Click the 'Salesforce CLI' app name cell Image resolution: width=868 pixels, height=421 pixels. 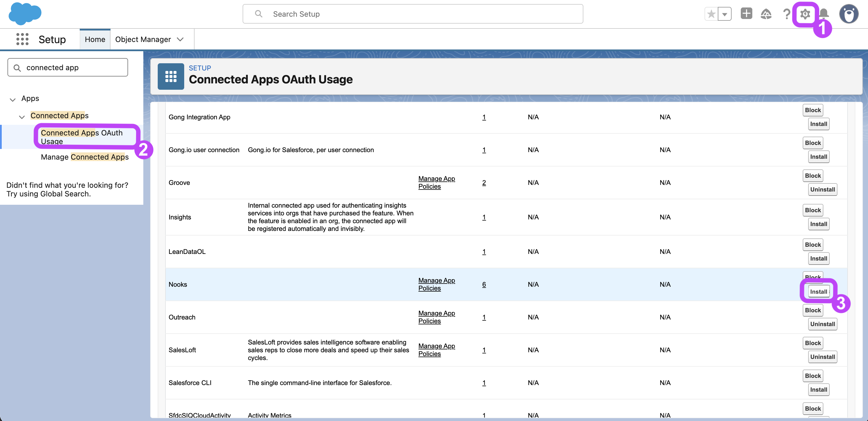coord(190,383)
